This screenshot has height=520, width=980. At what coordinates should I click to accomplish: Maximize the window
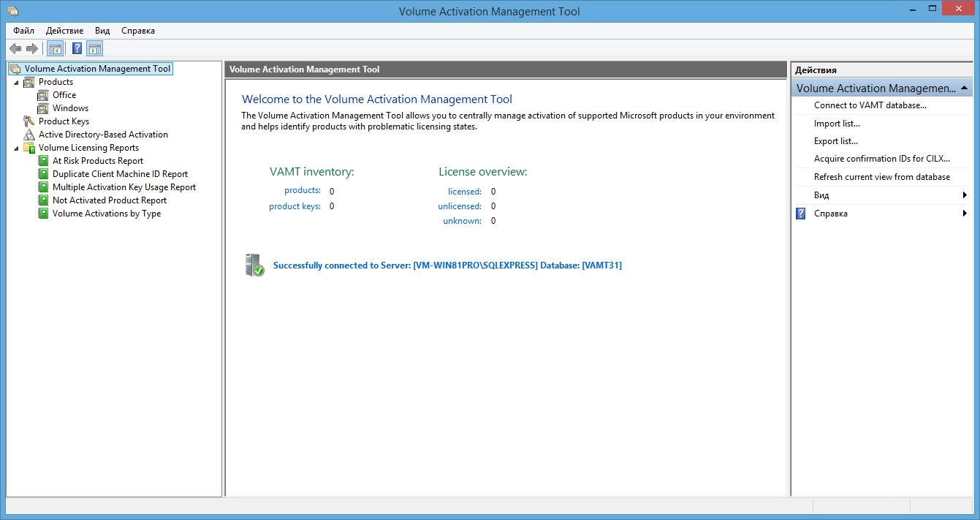click(932, 9)
